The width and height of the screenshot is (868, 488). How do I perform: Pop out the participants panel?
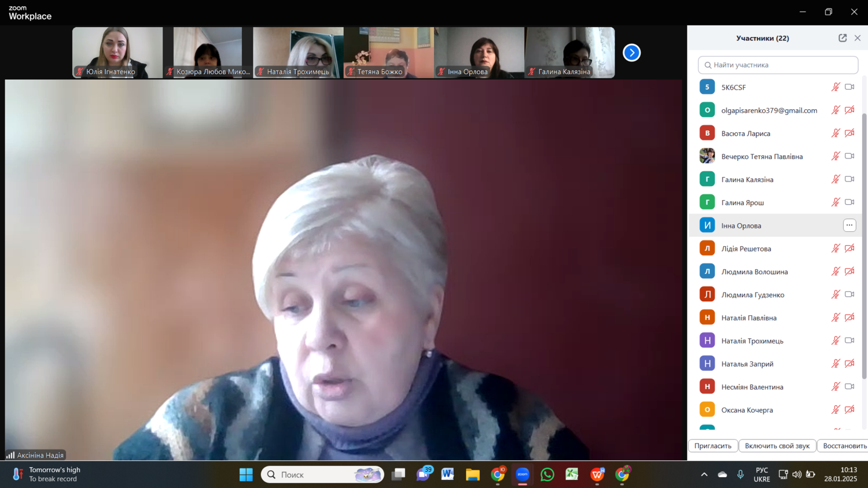point(843,38)
